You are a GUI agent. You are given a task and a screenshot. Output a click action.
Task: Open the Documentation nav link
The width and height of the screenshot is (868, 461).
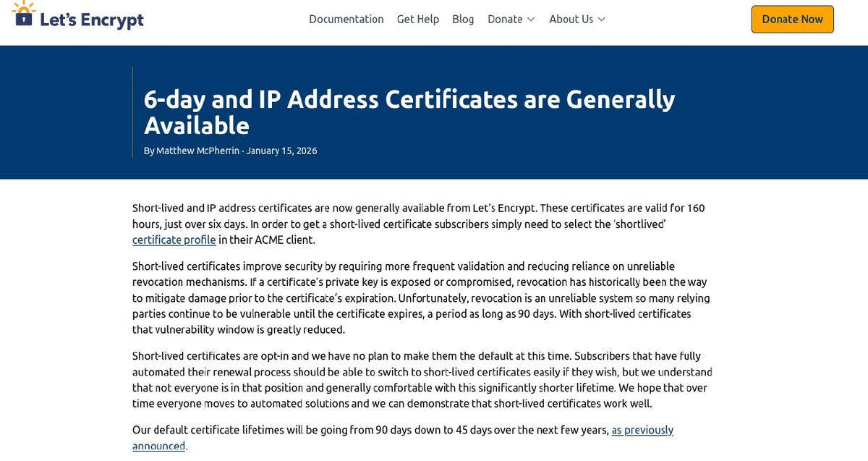pyautogui.click(x=346, y=19)
